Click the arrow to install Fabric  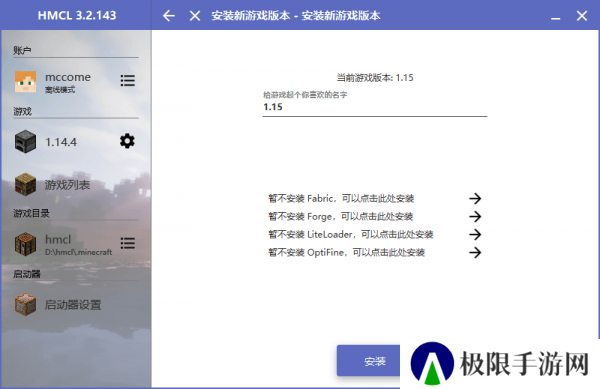[475, 198]
